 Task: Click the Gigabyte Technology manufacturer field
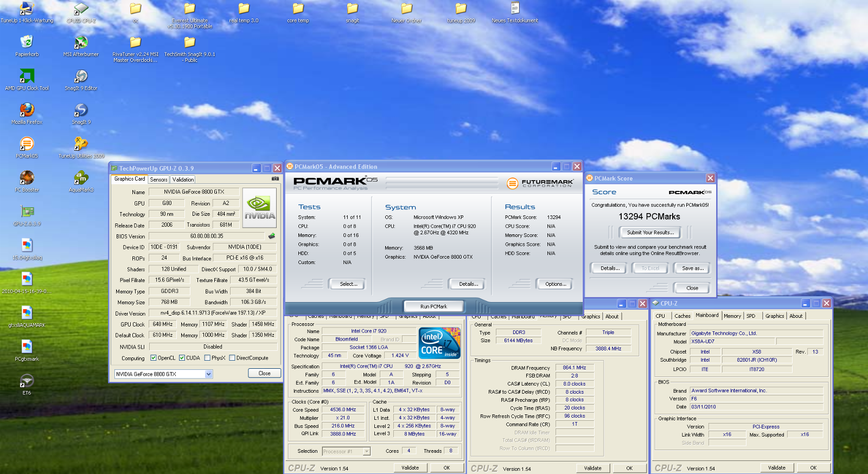[756, 334]
